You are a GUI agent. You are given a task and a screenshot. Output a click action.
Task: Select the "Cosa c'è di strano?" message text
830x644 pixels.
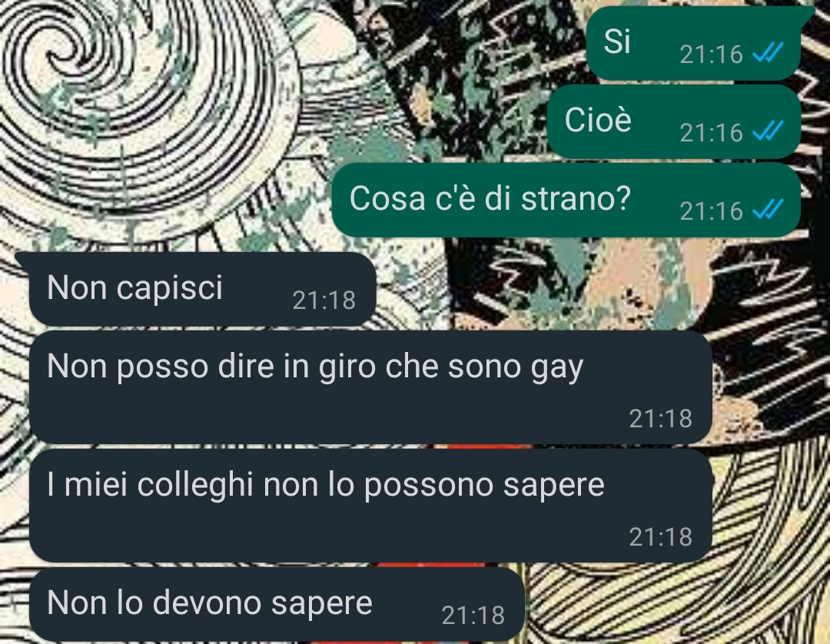[x=490, y=198]
